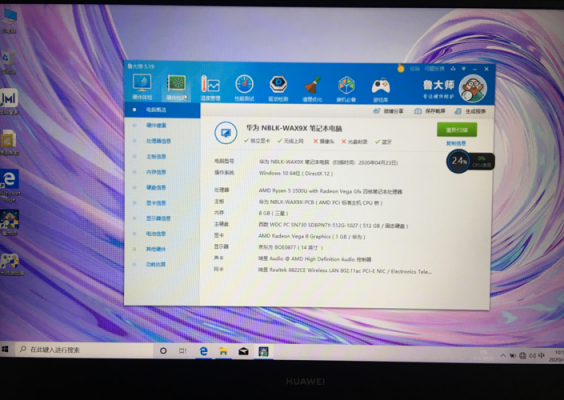564x400 pixels.
Task: Click the skin icon in title bar
Action: tap(453, 69)
